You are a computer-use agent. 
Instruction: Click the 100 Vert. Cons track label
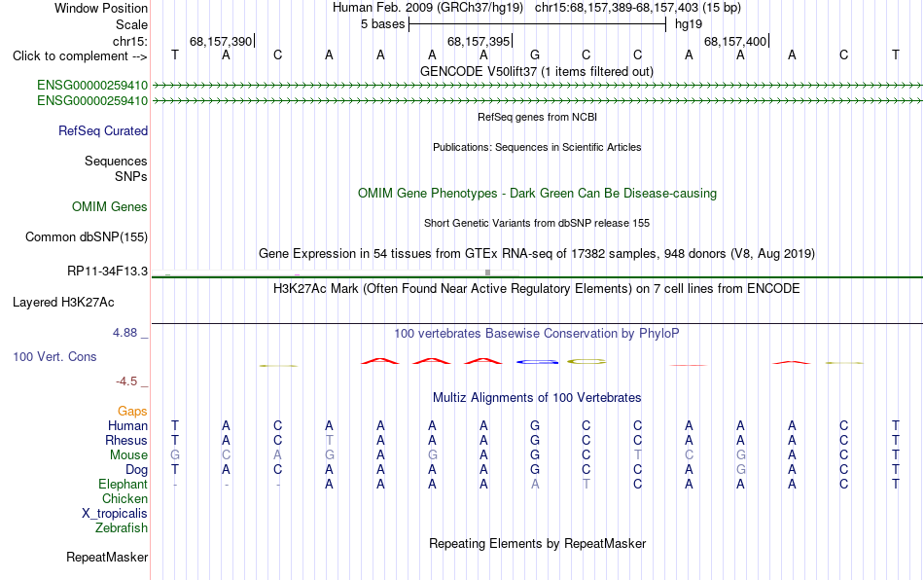[54, 356]
